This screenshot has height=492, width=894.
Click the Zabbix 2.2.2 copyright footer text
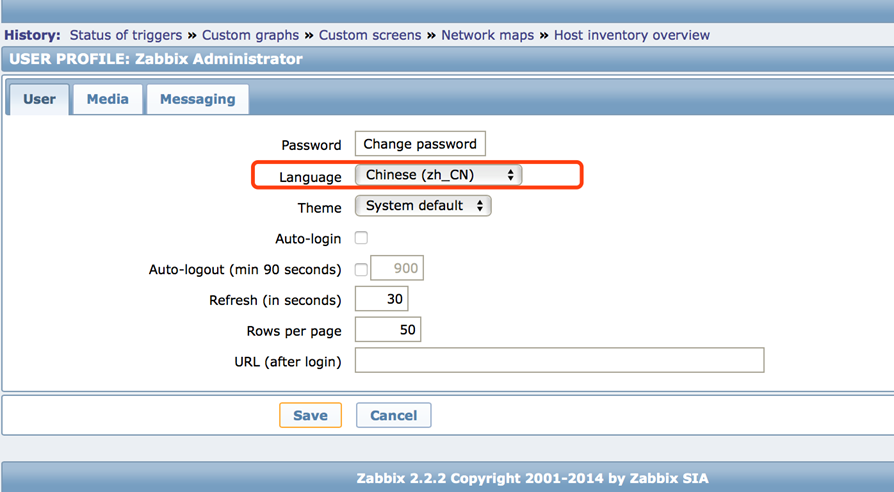click(x=533, y=478)
